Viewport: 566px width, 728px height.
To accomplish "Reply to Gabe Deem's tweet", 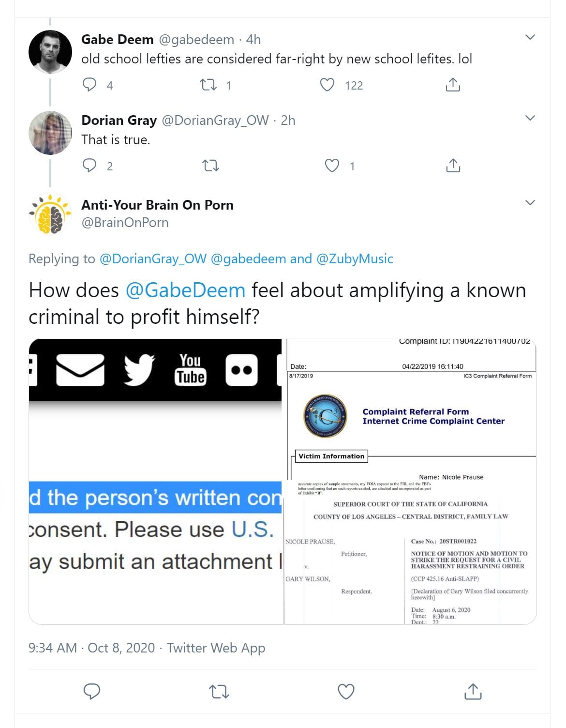I will tap(90, 85).
